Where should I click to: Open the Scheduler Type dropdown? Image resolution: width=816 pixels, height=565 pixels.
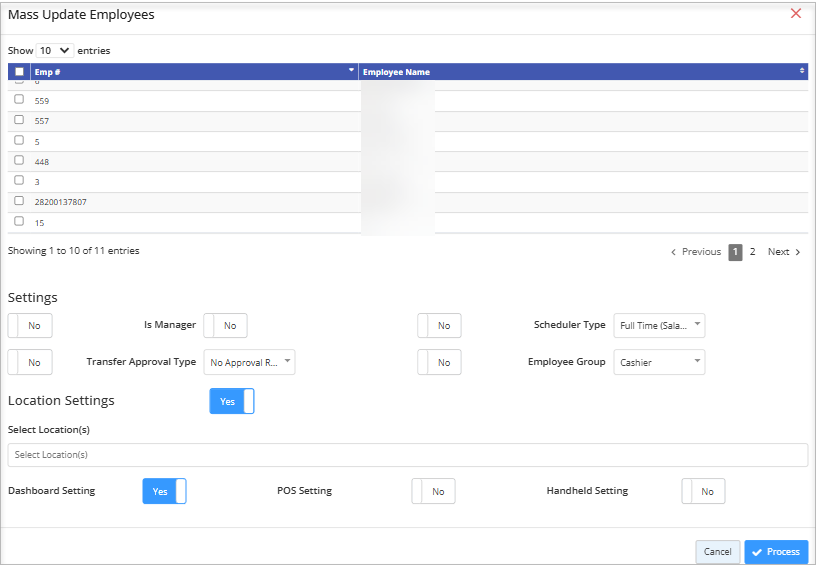pyautogui.click(x=659, y=326)
